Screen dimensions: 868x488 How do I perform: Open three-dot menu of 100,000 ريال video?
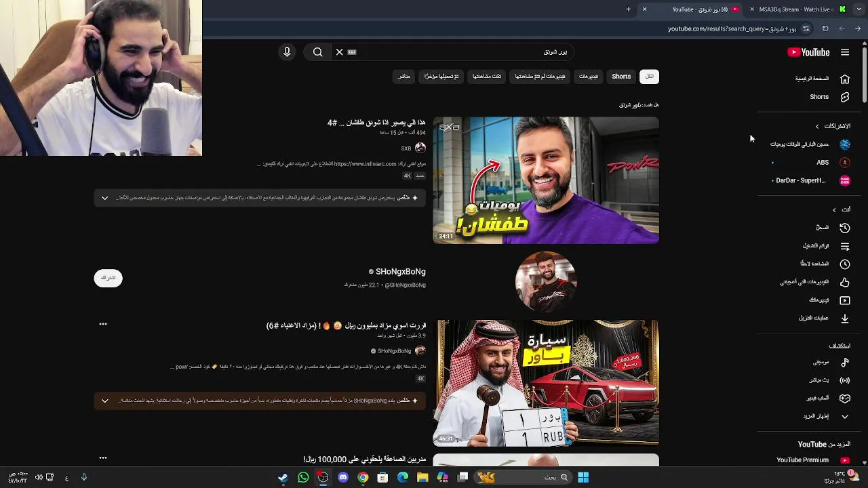(103, 458)
